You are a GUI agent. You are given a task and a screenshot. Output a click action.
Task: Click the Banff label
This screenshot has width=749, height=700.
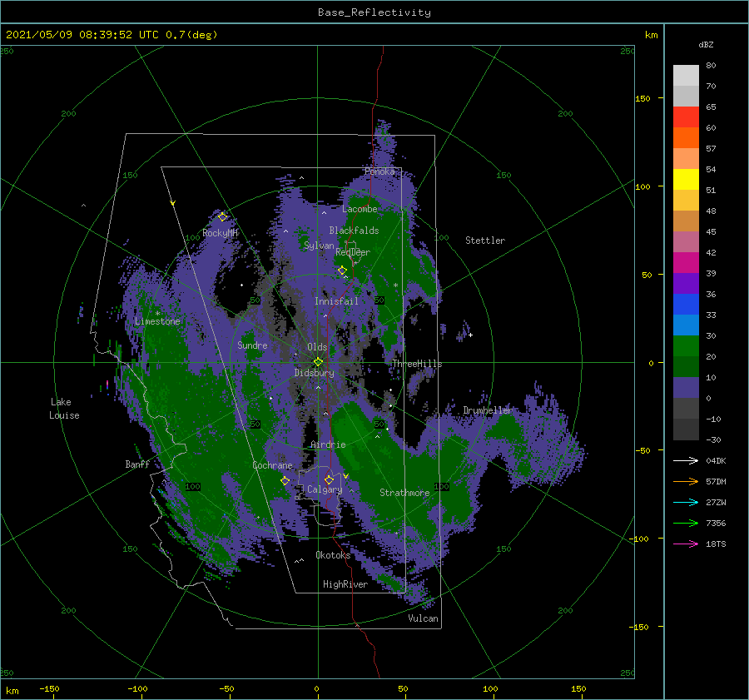137,464
